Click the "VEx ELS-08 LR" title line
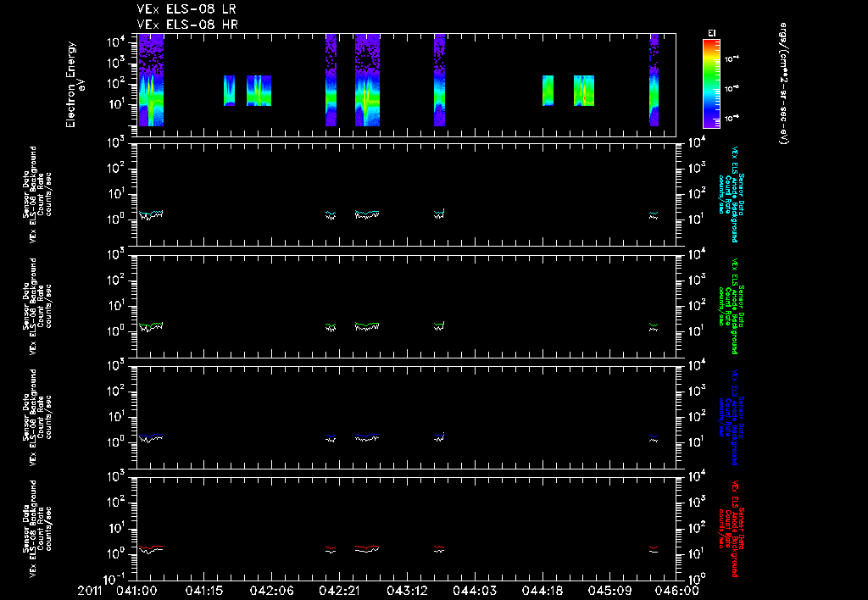The height and width of the screenshot is (600, 868). click(186, 9)
